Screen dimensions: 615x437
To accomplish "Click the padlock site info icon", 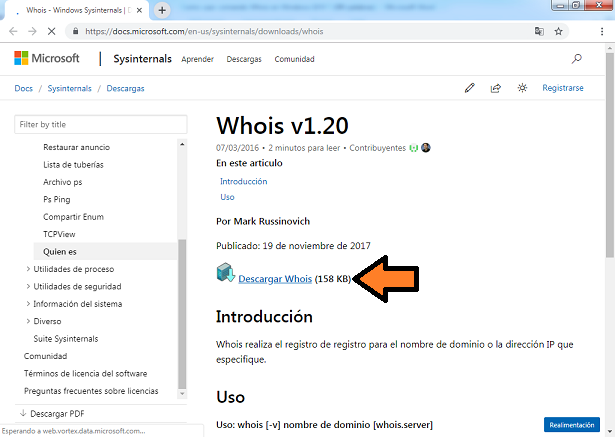I will pyautogui.click(x=76, y=31).
